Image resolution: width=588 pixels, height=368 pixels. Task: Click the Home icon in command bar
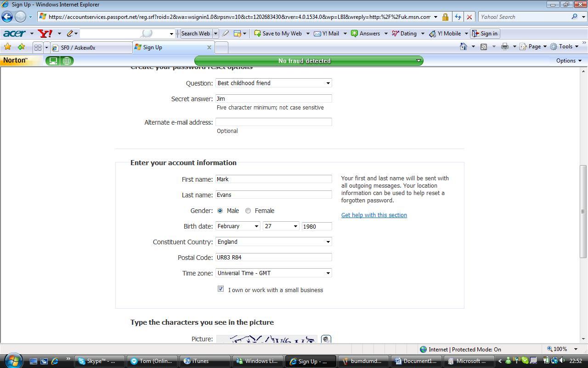click(464, 46)
